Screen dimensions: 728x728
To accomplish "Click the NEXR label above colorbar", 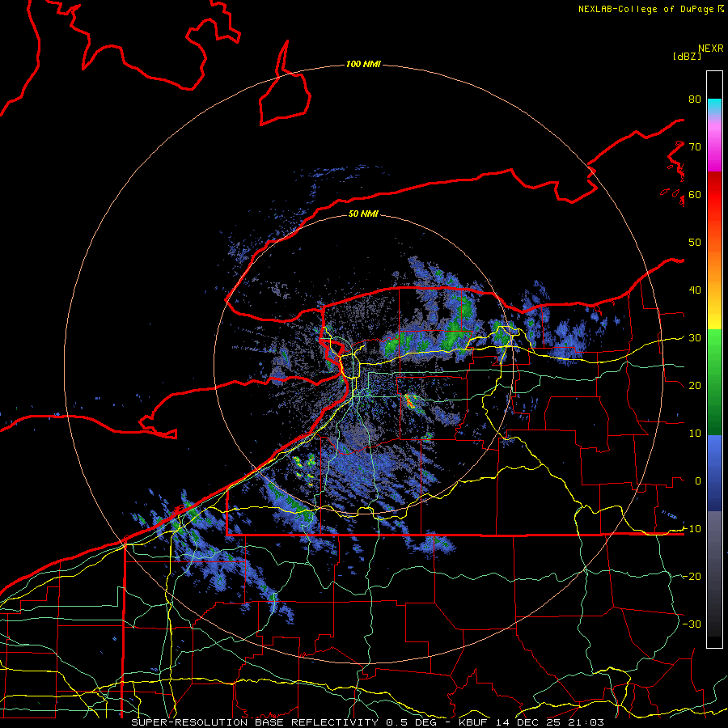I will tap(711, 49).
